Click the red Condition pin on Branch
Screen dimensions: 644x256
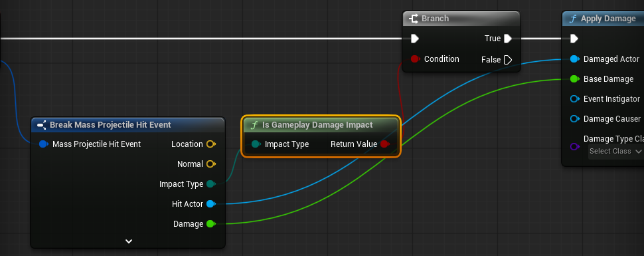[x=415, y=59]
